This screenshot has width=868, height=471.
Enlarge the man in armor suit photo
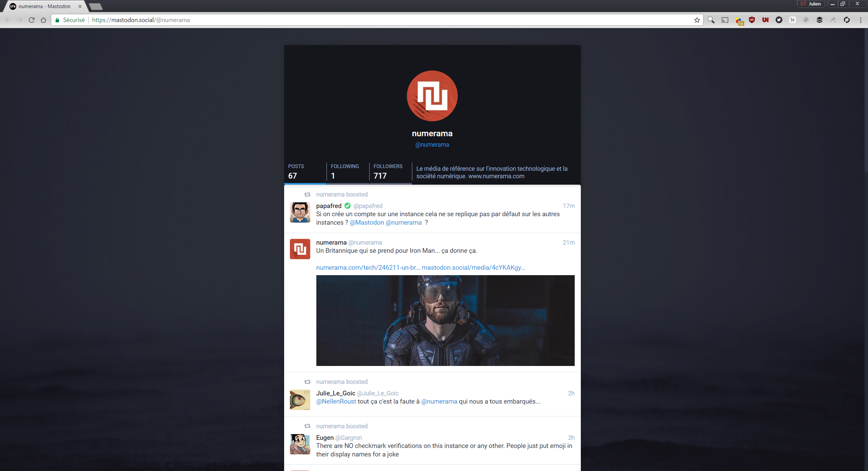pyautogui.click(x=445, y=321)
